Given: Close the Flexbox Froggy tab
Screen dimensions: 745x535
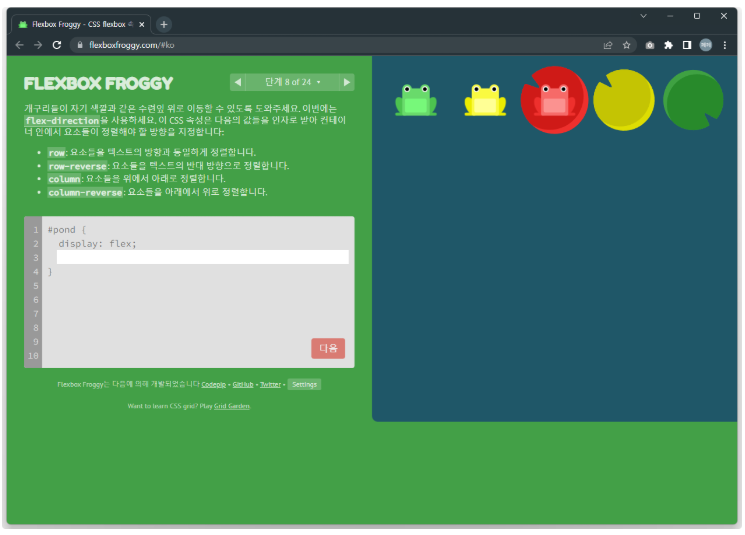Looking at the screenshot, I should pos(142,25).
